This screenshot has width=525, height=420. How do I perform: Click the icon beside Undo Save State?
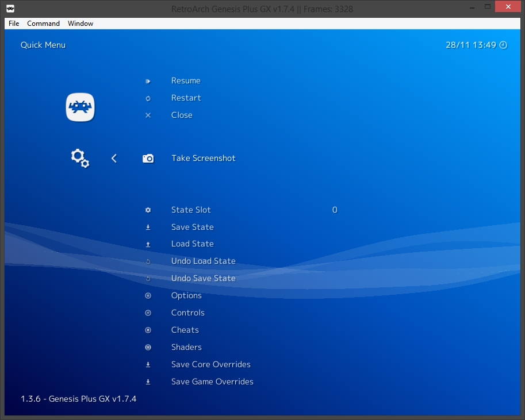coord(148,279)
